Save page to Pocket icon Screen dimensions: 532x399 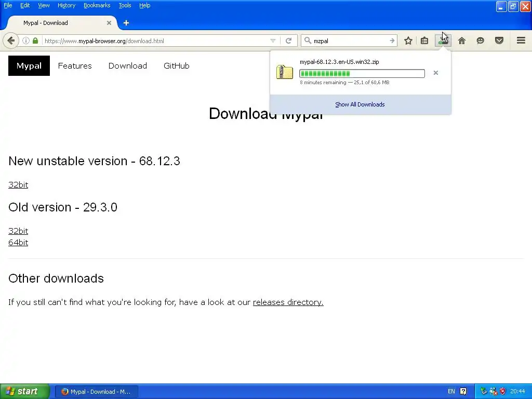(x=499, y=41)
